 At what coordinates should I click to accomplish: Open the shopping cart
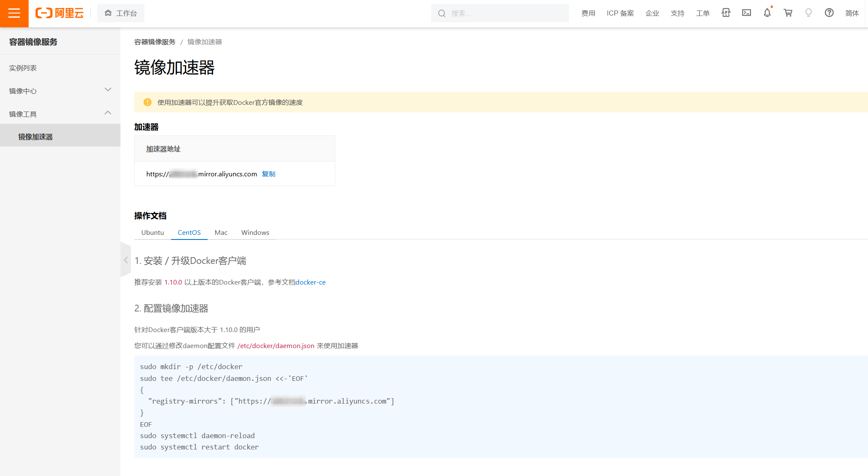(788, 13)
